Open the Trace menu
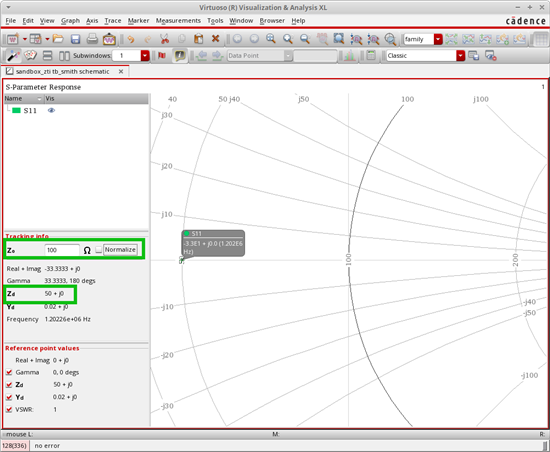Screen dimensions: 550x452 tap(113, 21)
